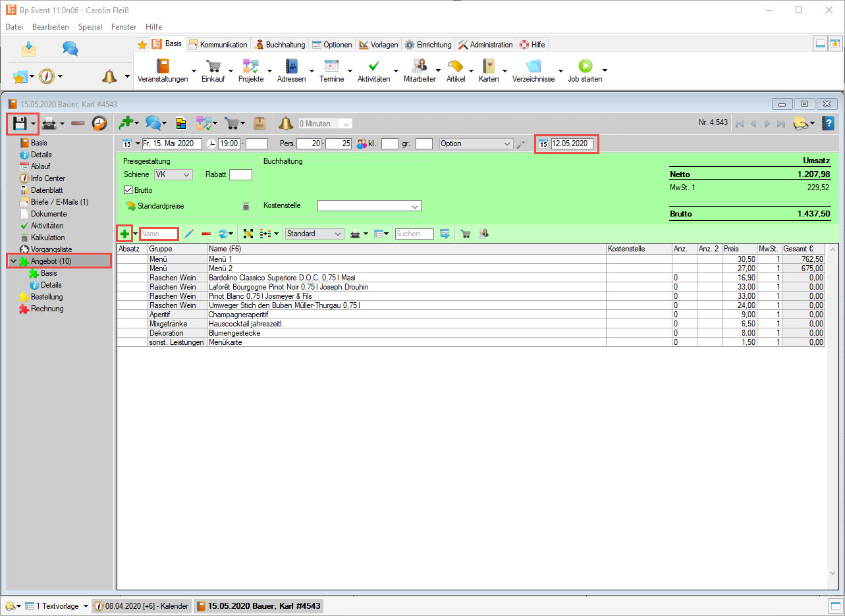Switch to the Kalender window tab
This screenshot has height=616, width=845.
142,606
